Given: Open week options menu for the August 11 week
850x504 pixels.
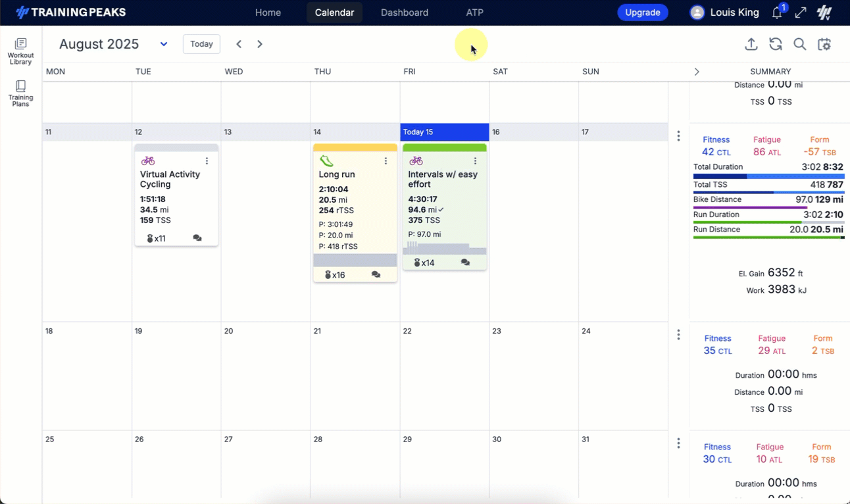Looking at the screenshot, I should [678, 136].
